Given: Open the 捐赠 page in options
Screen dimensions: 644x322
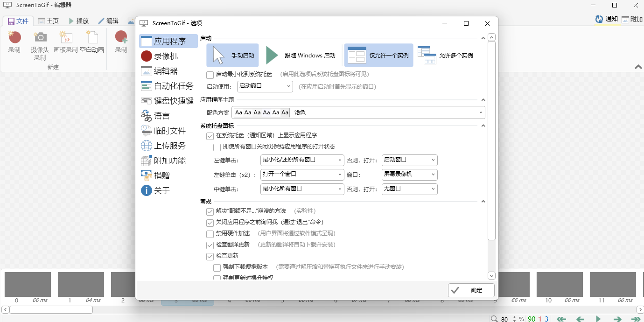Looking at the screenshot, I should pyautogui.click(x=168, y=175).
